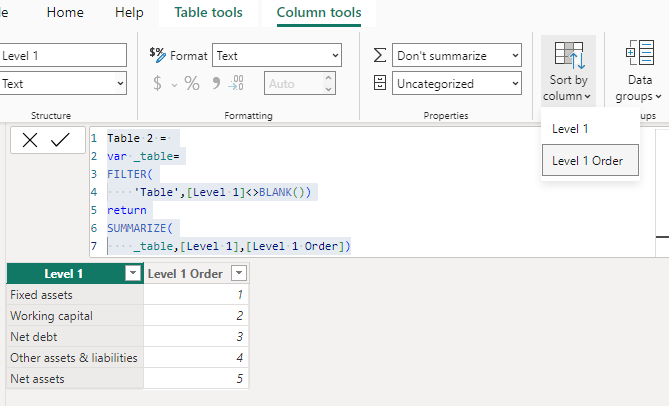Apply percentage format with the % icon
This screenshot has width=669, height=406.
click(x=192, y=83)
